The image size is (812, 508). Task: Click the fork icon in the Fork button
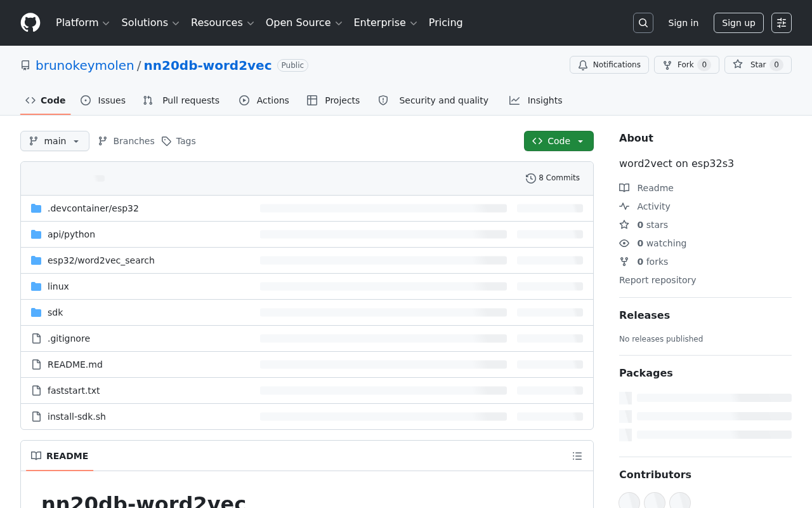click(667, 65)
